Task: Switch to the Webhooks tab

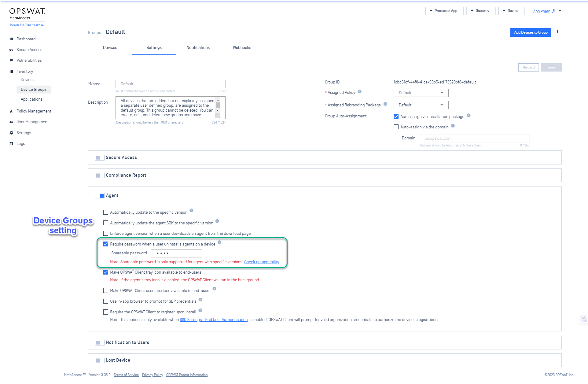Action: click(x=242, y=48)
